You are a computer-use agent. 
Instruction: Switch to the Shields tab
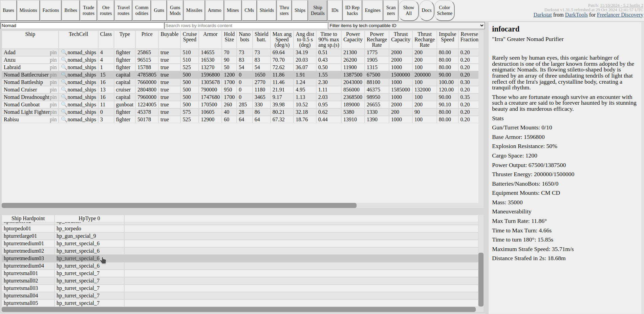tap(266, 11)
